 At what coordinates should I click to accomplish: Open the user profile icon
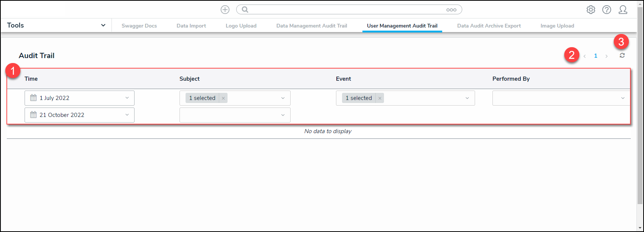[x=623, y=10]
